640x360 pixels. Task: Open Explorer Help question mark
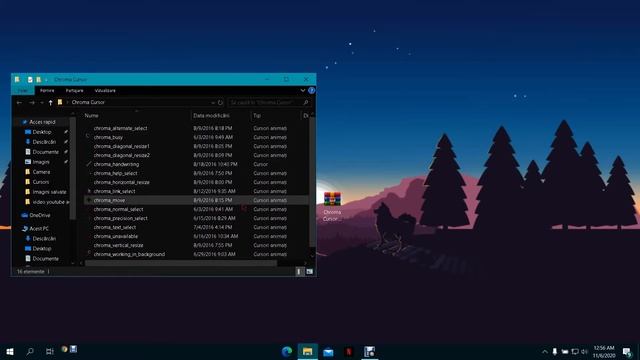click(311, 90)
